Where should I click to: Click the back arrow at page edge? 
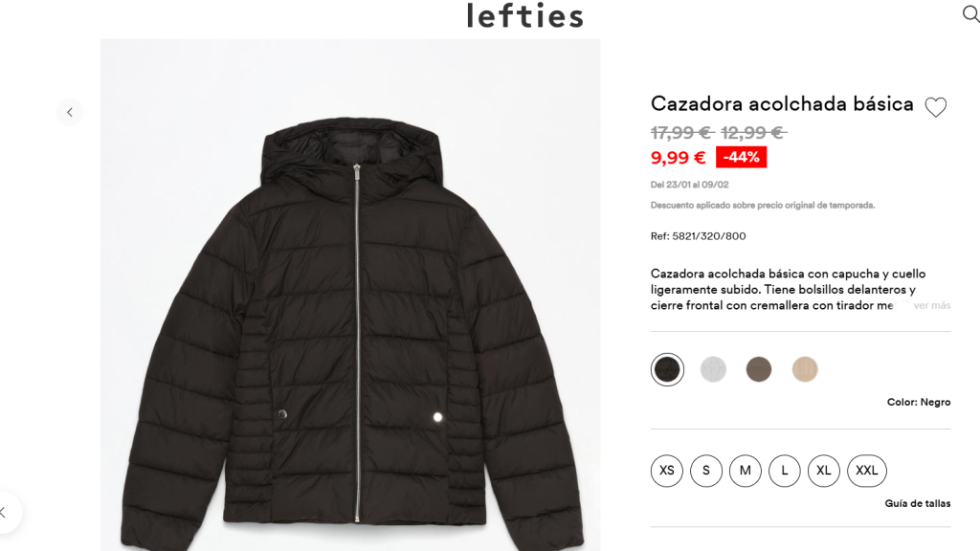pos(5,513)
